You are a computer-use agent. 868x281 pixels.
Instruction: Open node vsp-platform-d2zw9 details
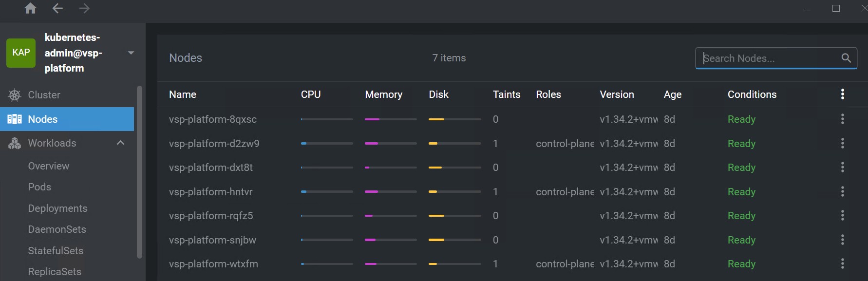point(214,144)
